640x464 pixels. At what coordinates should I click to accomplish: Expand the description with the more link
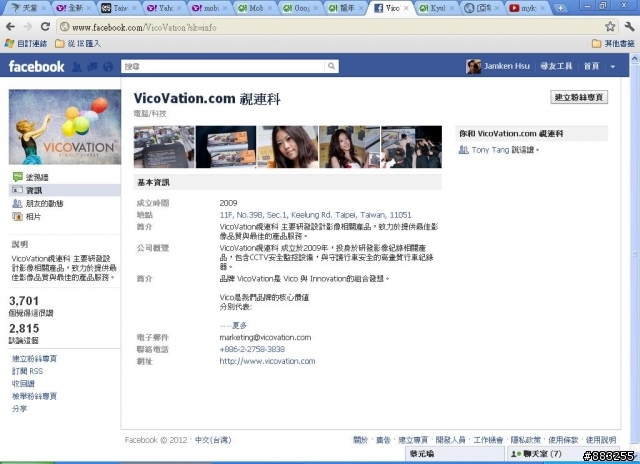click(x=239, y=325)
